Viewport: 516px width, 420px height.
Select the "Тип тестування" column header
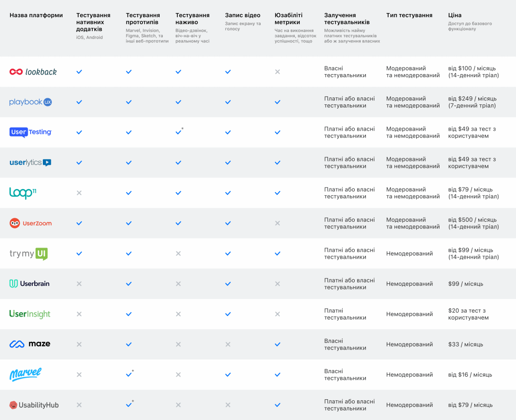click(x=409, y=15)
